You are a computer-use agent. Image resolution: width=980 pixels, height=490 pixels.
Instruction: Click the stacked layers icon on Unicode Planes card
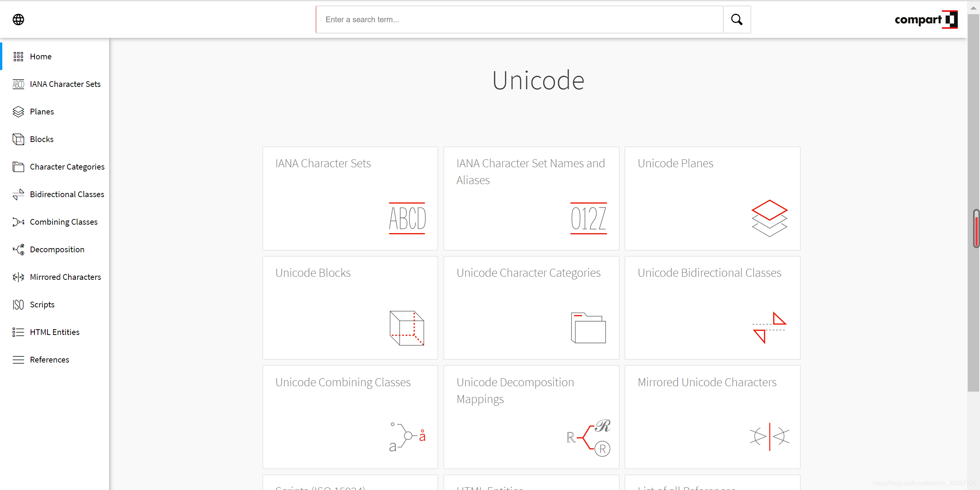769,218
